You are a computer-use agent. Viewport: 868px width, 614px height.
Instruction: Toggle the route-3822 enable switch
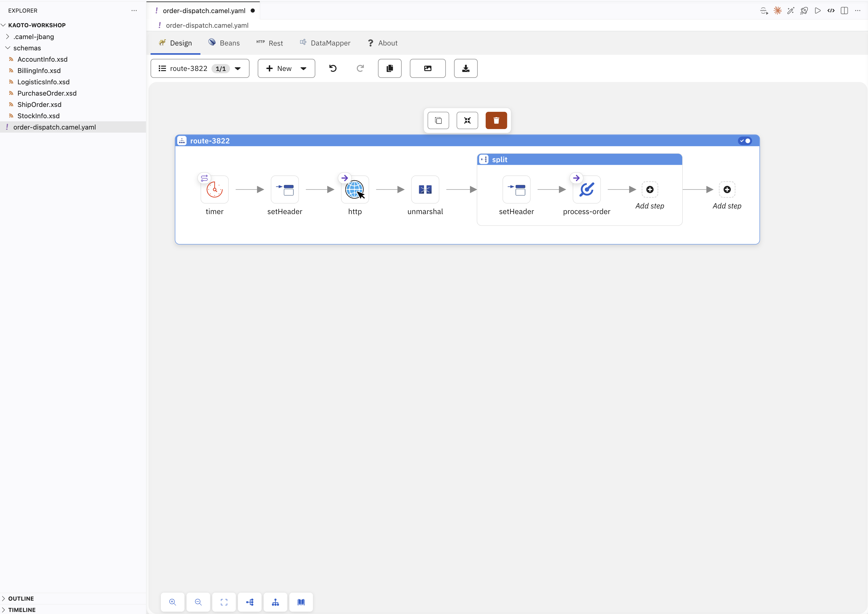[x=745, y=141]
